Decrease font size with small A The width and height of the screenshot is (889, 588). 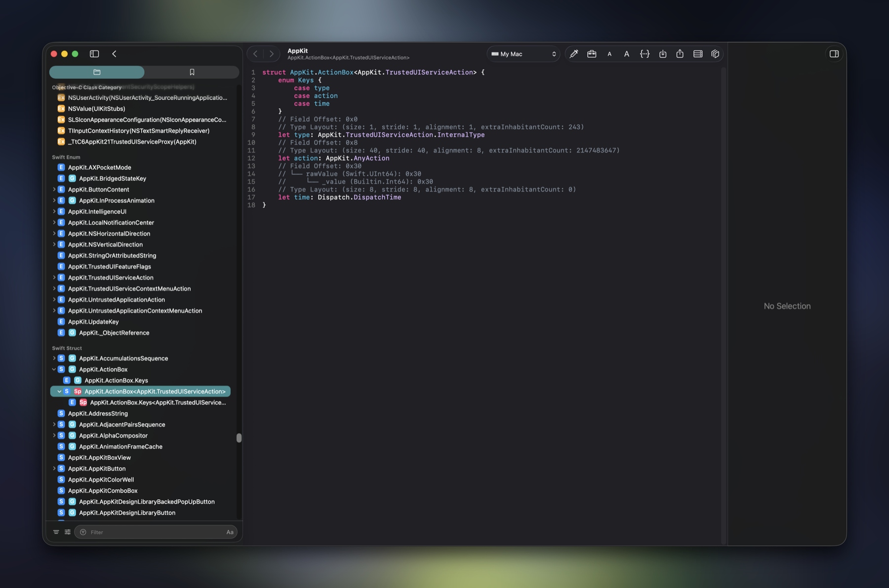609,54
